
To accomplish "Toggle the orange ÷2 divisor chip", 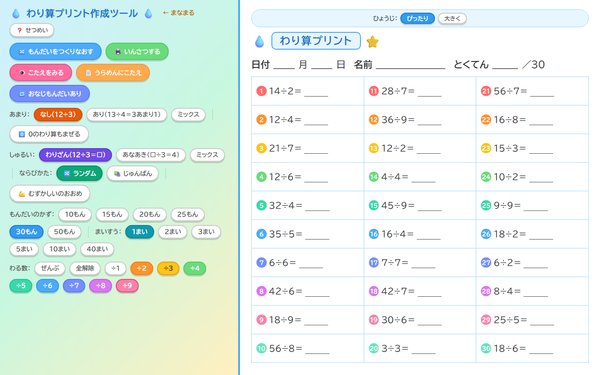I will [142, 268].
